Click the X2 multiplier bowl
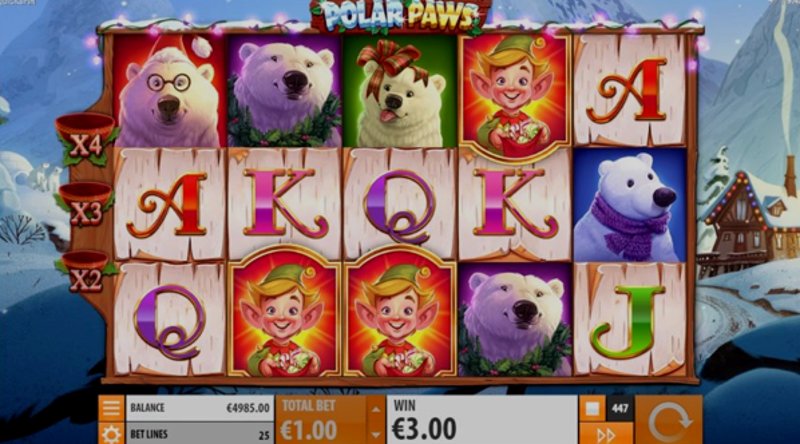 point(84,272)
